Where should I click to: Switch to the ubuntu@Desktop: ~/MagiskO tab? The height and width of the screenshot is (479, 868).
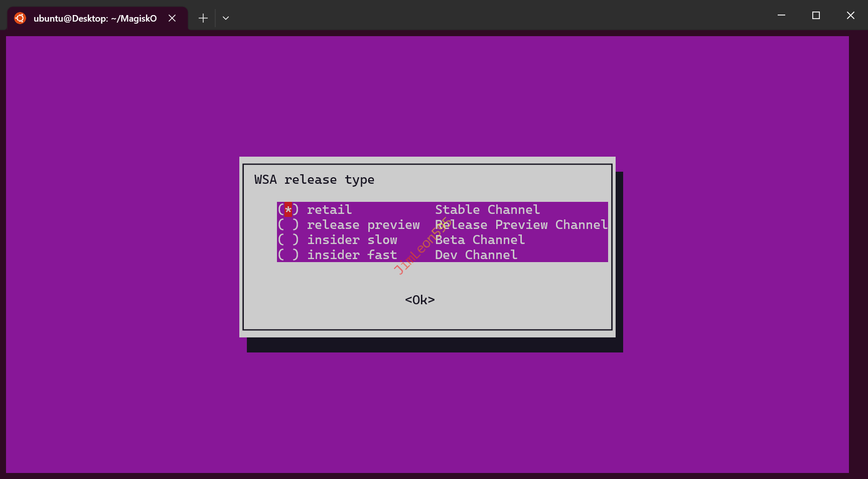pyautogui.click(x=95, y=19)
